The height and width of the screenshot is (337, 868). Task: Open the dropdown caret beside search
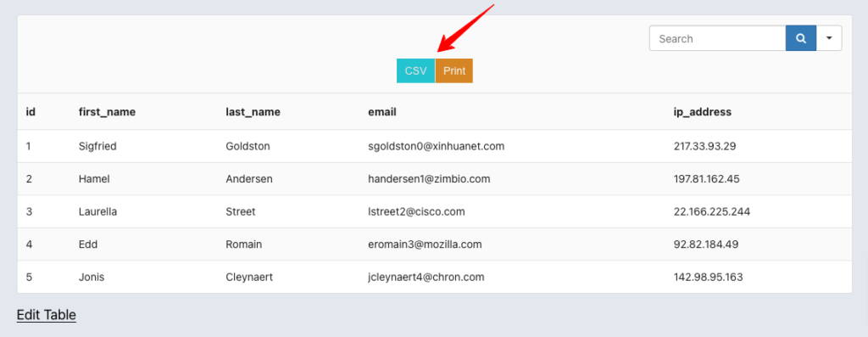829,38
